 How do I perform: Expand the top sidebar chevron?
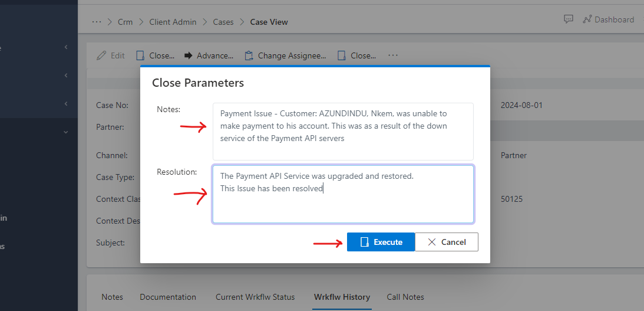click(66, 47)
